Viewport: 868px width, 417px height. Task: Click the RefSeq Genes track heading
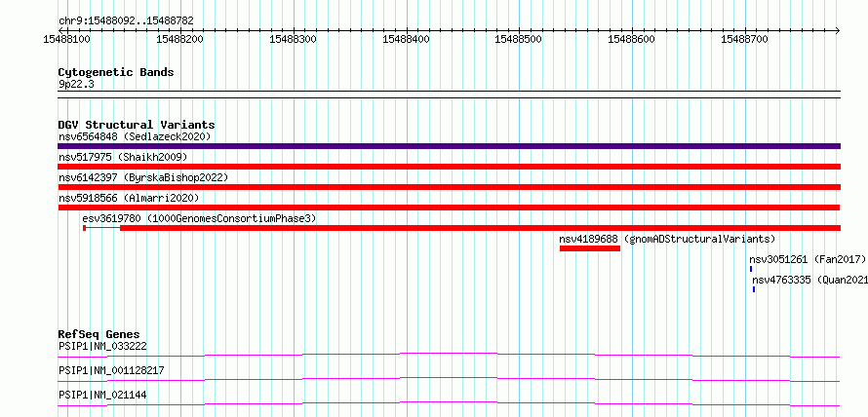click(99, 334)
